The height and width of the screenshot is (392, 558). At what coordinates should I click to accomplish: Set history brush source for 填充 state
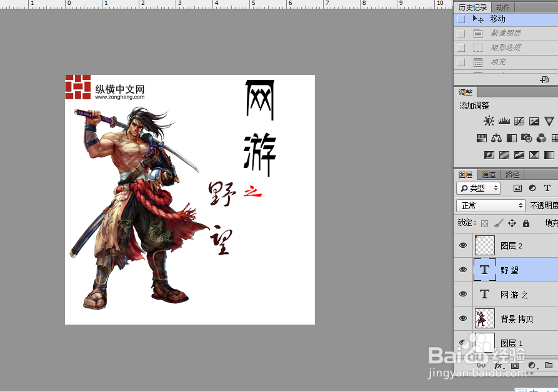[x=461, y=62]
